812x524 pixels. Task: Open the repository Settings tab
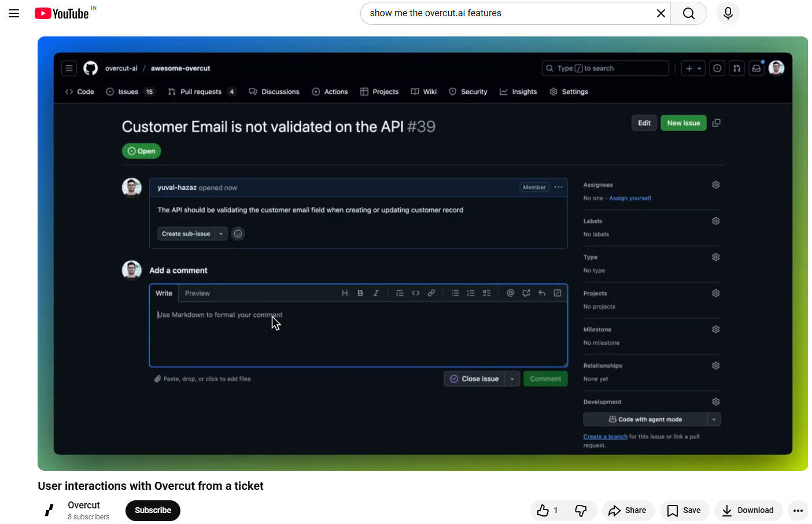569,92
